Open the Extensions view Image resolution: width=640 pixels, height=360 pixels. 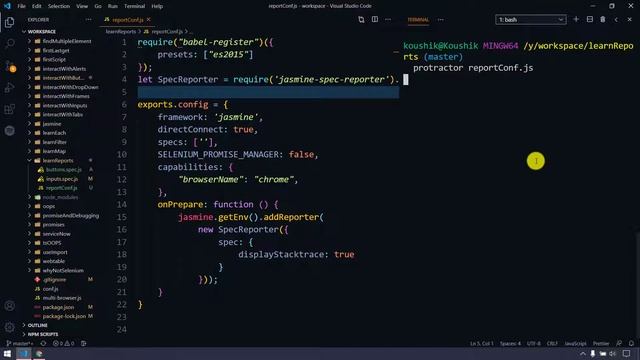(9, 109)
